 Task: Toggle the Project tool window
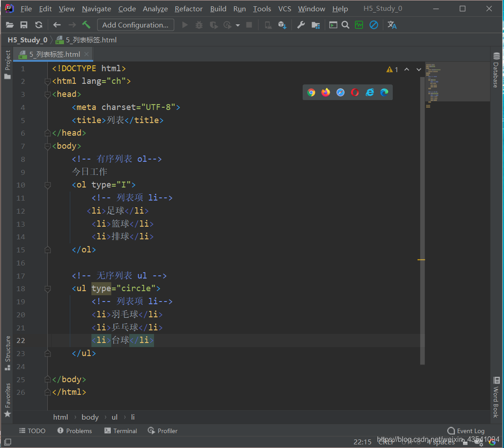click(7, 64)
